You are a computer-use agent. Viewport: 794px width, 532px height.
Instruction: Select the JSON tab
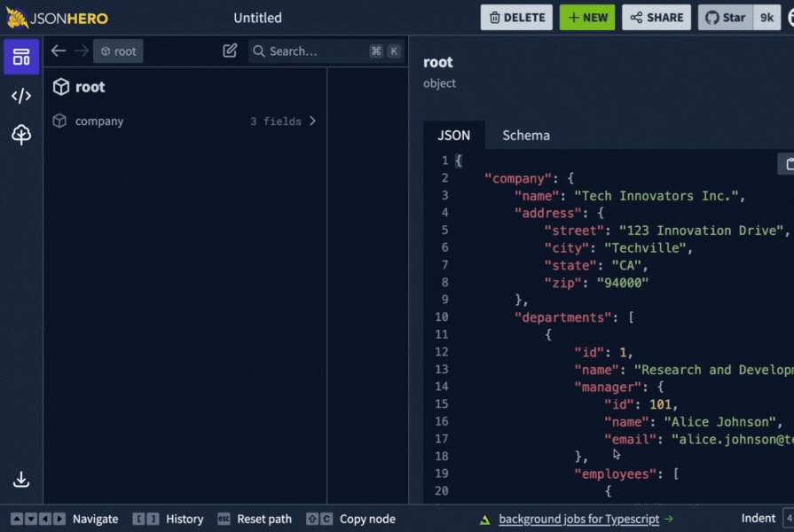coord(454,135)
